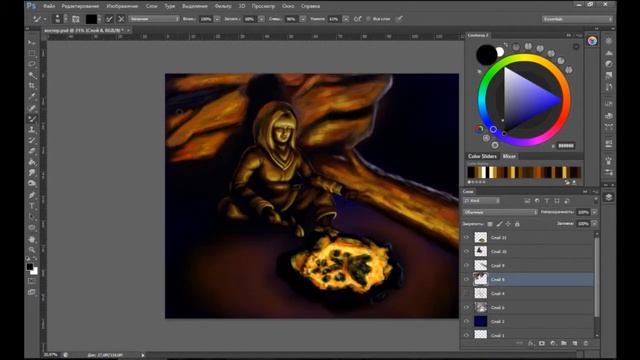Hide layer Слой 2 eye icon
Viewport: 640px width, 360px height.
click(x=467, y=321)
